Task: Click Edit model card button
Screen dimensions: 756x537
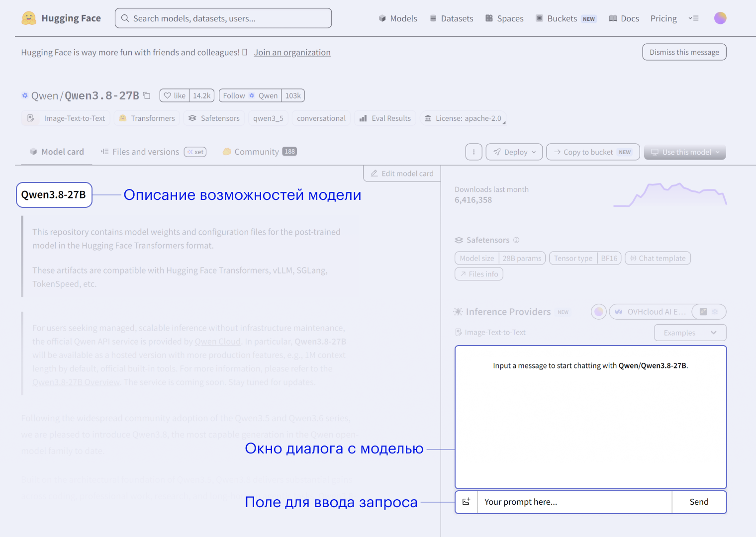Action: (x=402, y=174)
